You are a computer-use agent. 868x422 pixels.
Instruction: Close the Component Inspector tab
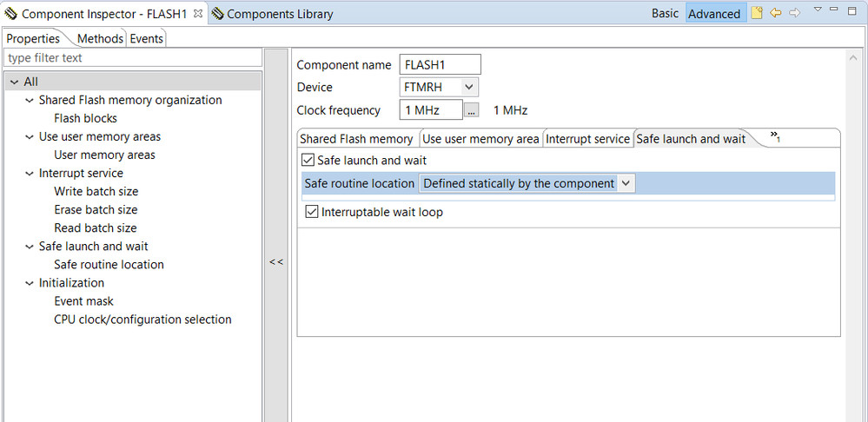pyautogui.click(x=197, y=14)
